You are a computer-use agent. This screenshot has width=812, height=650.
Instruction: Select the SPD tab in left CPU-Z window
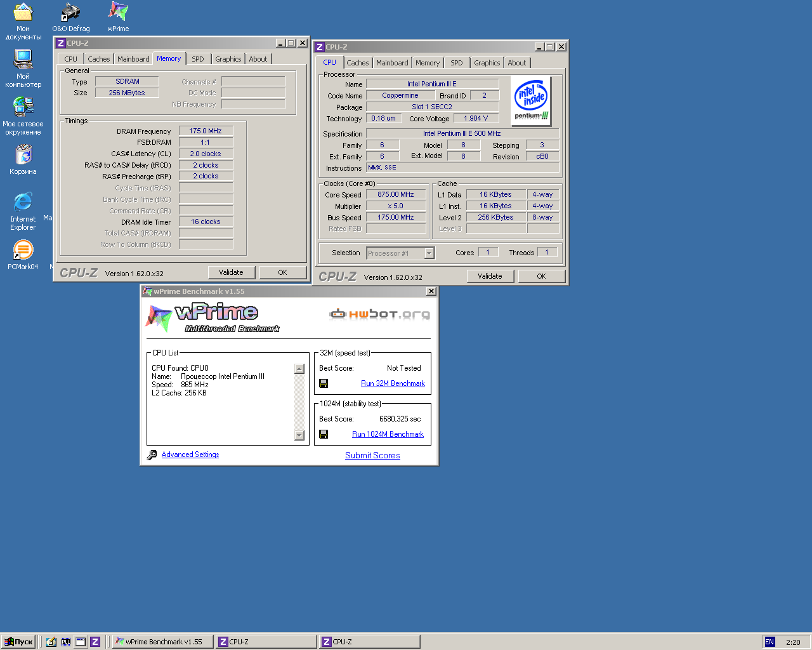click(198, 59)
